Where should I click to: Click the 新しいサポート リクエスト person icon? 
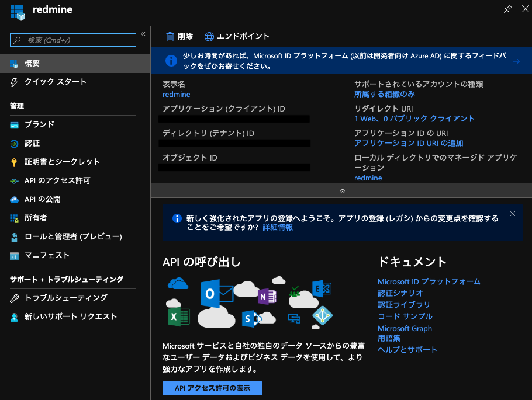coord(14,317)
